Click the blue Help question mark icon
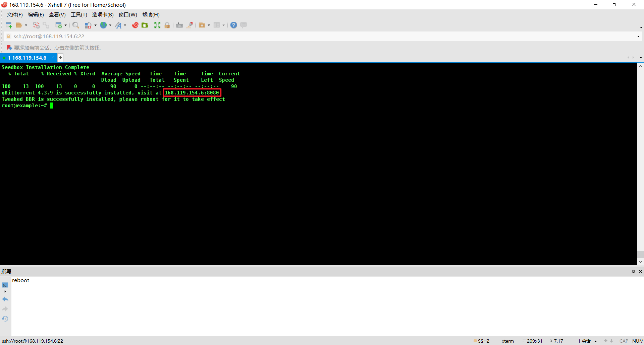This screenshot has width=644, height=345. (x=234, y=25)
